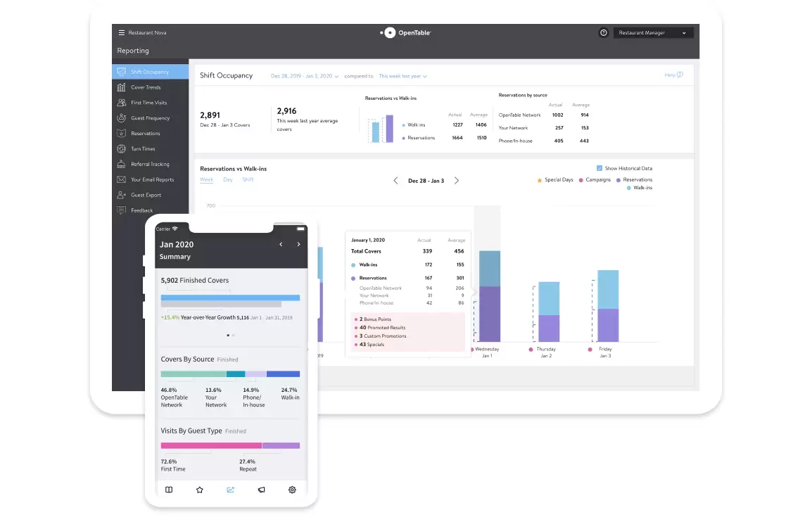
Task: Tap the star icon in the phone's bottom bar
Action: 199,490
